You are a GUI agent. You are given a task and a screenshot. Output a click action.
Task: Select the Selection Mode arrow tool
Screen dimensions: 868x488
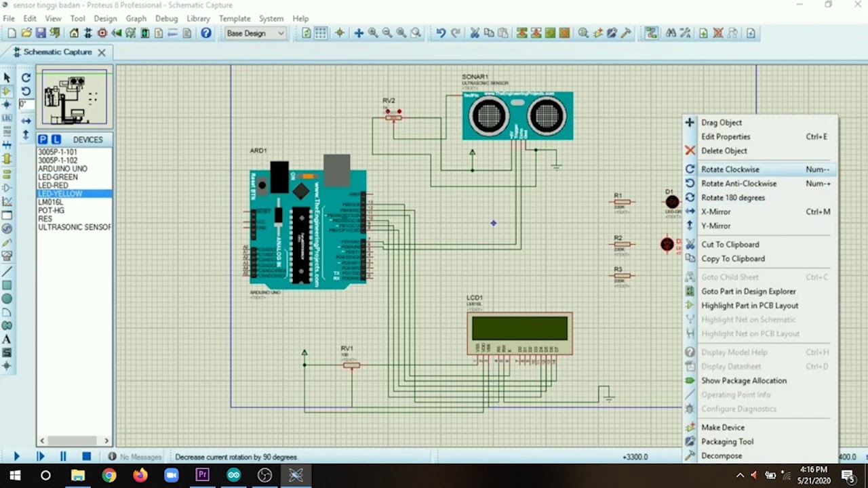[x=7, y=77]
